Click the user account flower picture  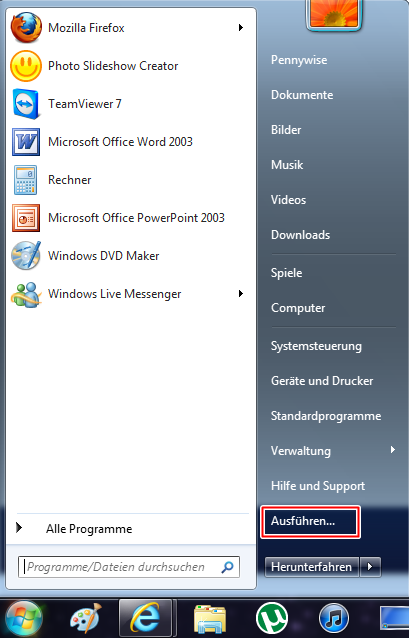[334, 13]
